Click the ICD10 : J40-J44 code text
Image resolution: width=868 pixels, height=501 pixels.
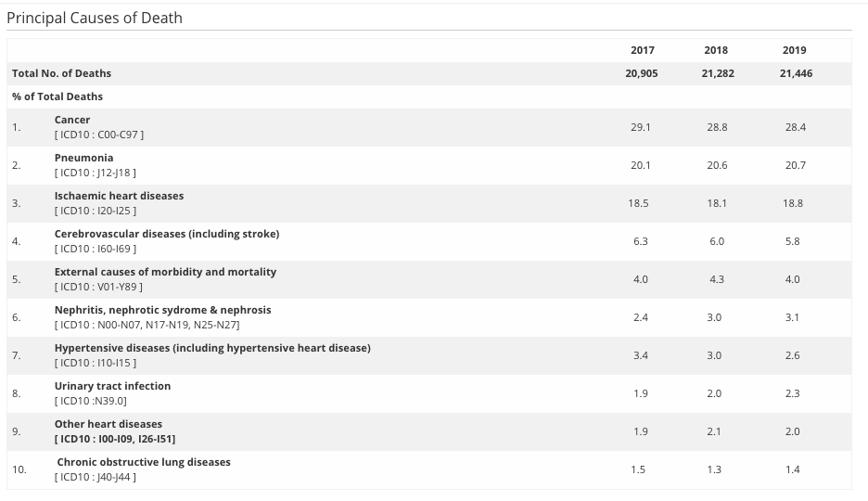point(95,477)
